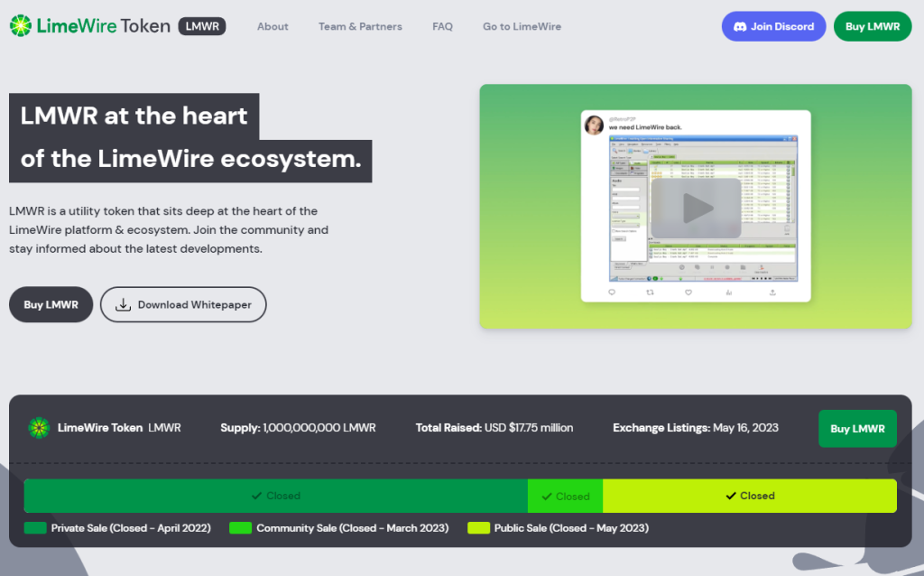Image resolution: width=924 pixels, height=576 pixels.
Task: Click the Join Discord button
Action: [x=773, y=26]
